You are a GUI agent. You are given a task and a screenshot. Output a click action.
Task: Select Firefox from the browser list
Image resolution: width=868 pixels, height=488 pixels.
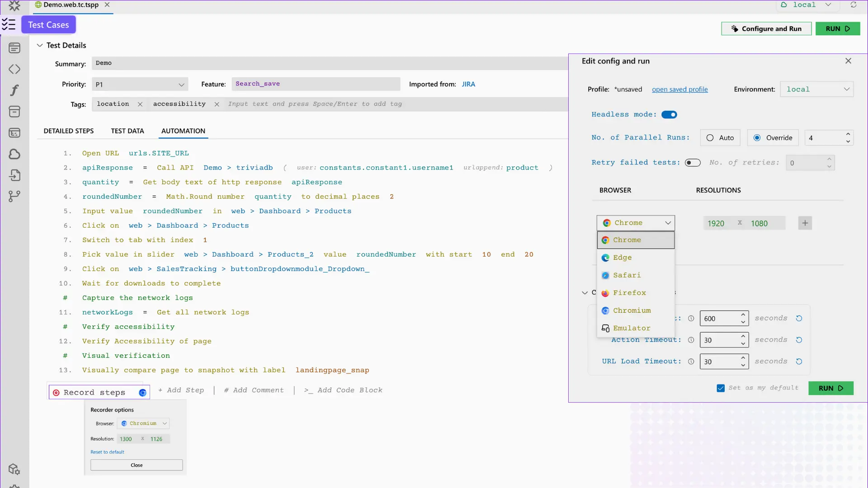pos(630,293)
